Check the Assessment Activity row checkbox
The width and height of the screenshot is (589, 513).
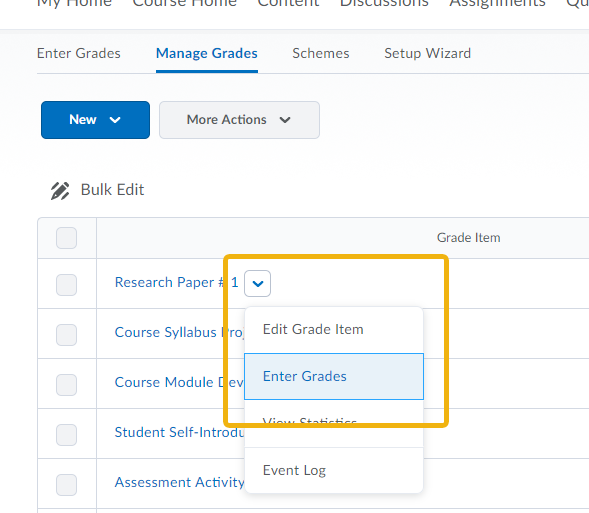tap(66, 484)
